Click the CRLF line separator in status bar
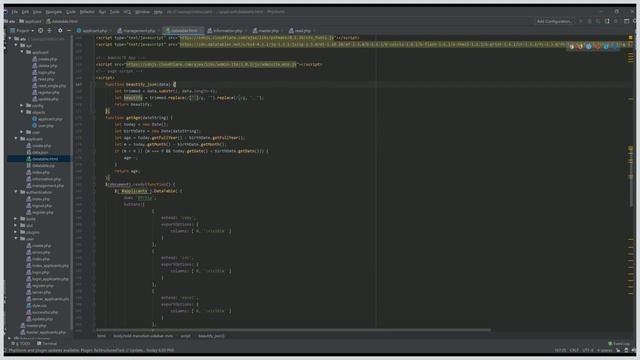 [x=574, y=350]
